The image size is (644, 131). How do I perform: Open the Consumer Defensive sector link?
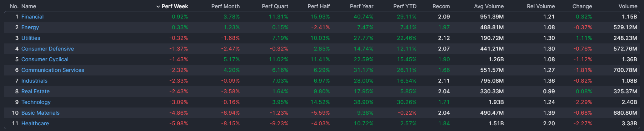tap(48, 49)
